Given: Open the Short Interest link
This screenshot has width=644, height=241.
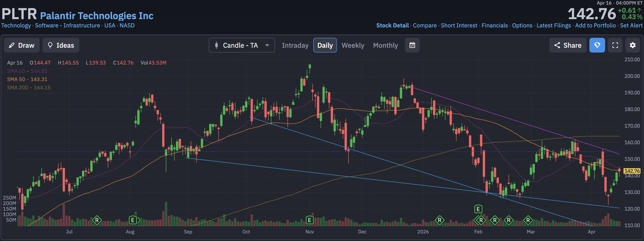Looking at the screenshot, I should tap(459, 26).
